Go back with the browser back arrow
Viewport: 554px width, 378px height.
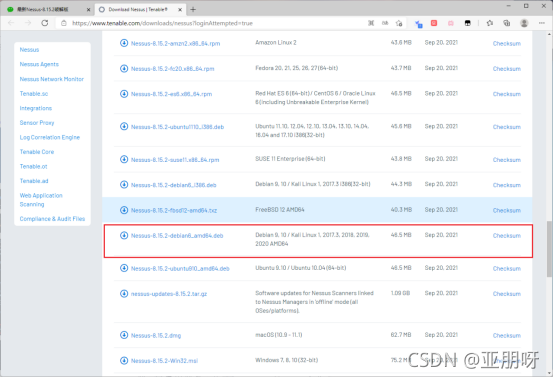click(x=11, y=23)
